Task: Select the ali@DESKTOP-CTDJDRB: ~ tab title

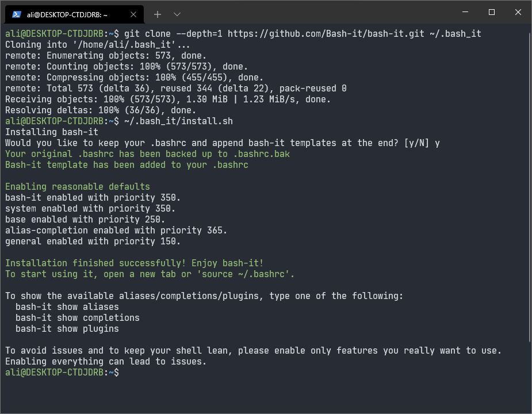Action: pos(67,15)
